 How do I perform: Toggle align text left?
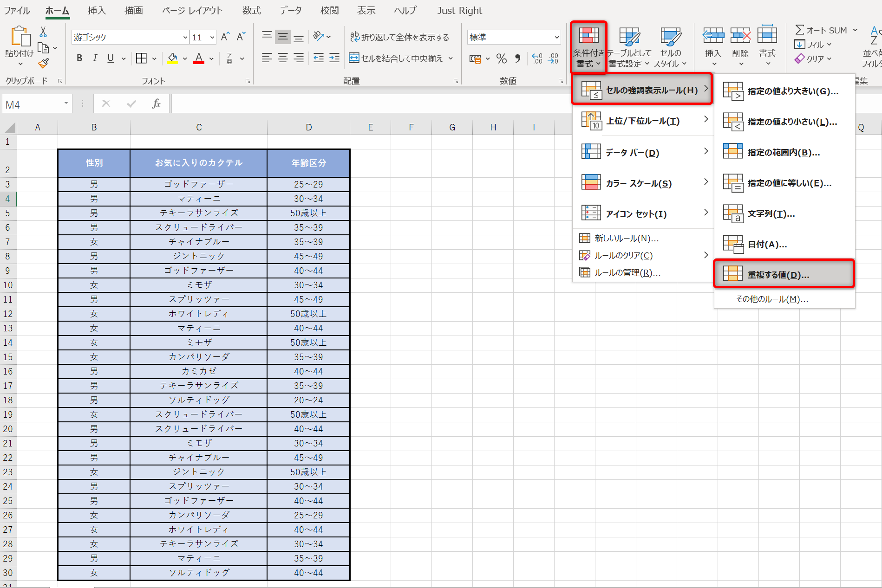267,58
